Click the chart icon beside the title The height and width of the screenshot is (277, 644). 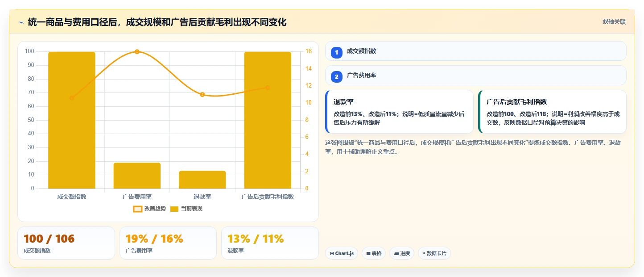click(x=21, y=22)
